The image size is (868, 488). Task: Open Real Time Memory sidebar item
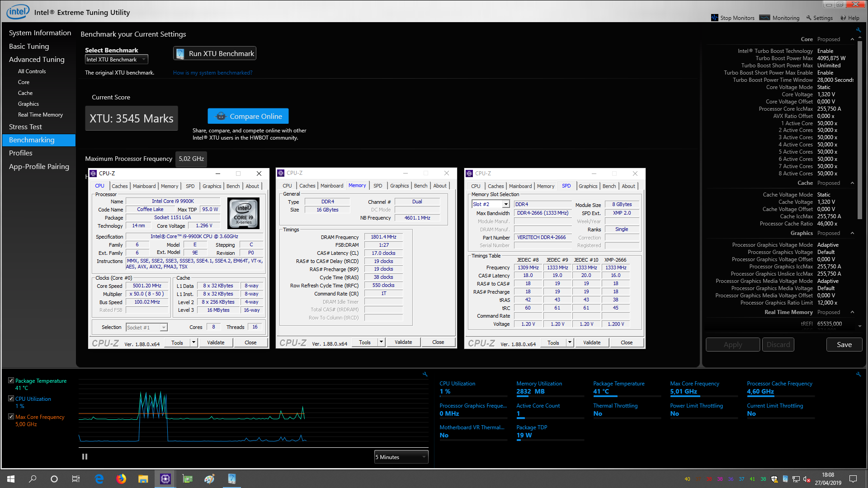[x=40, y=115]
